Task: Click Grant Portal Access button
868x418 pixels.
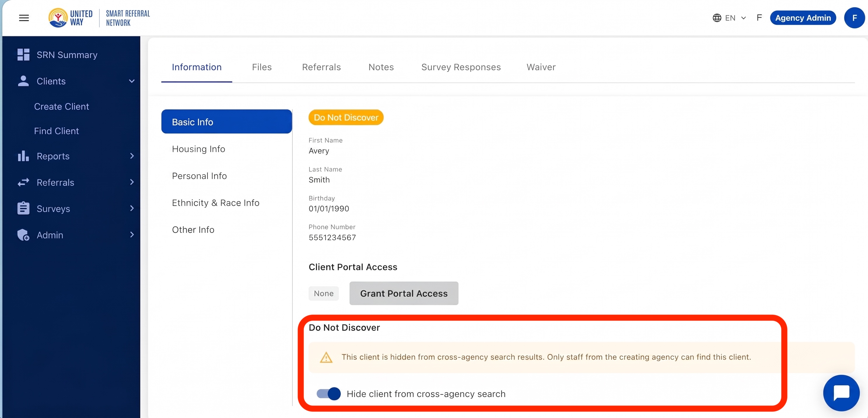Action: click(404, 293)
